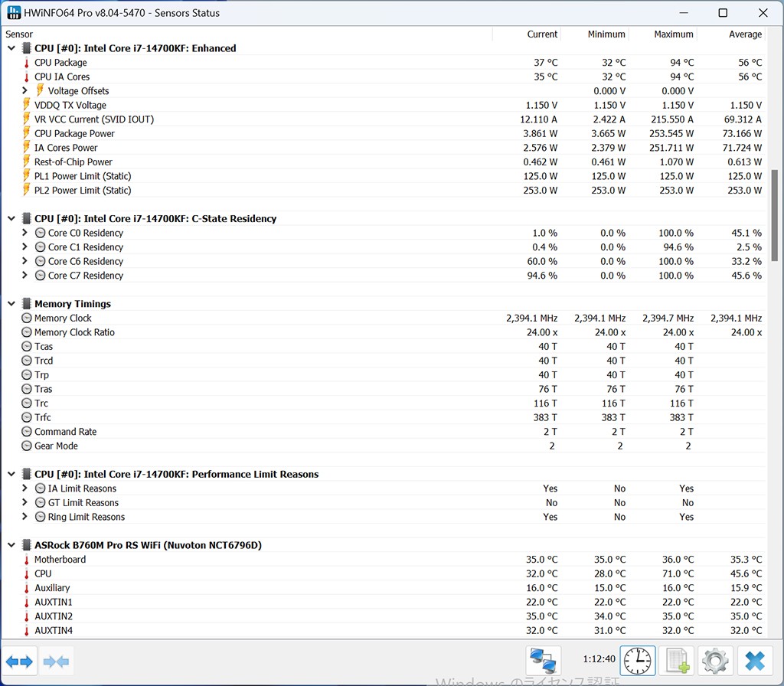This screenshot has height=686, width=784.
Task: Click the Maximum column header
Action: click(673, 34)
